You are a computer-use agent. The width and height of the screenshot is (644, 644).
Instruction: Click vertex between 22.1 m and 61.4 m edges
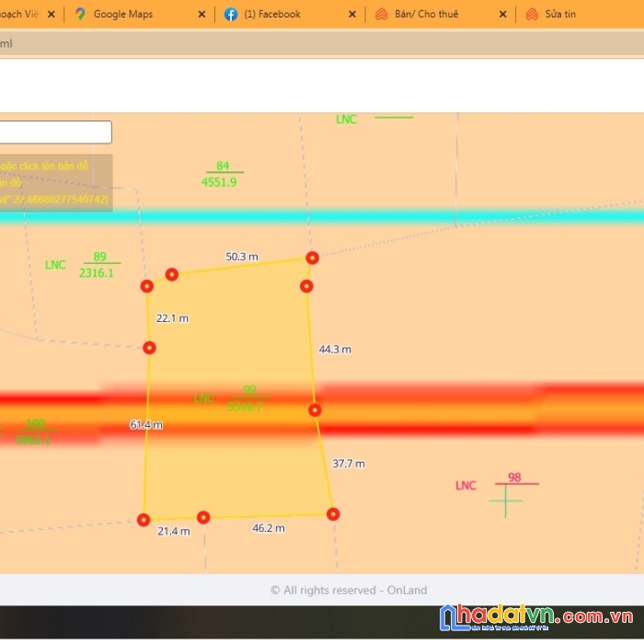pos(149,348)
